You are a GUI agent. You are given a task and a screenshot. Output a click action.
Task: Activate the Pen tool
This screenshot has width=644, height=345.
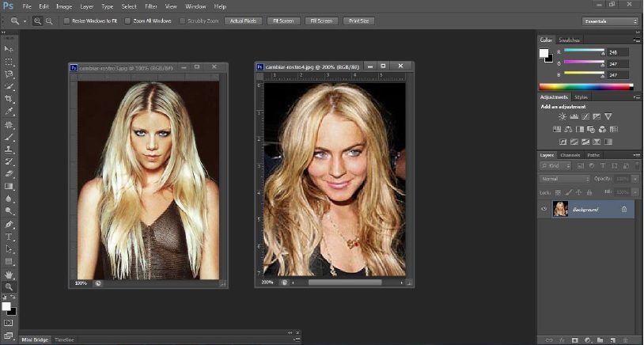pyautogui.click(x=9, y=224)
